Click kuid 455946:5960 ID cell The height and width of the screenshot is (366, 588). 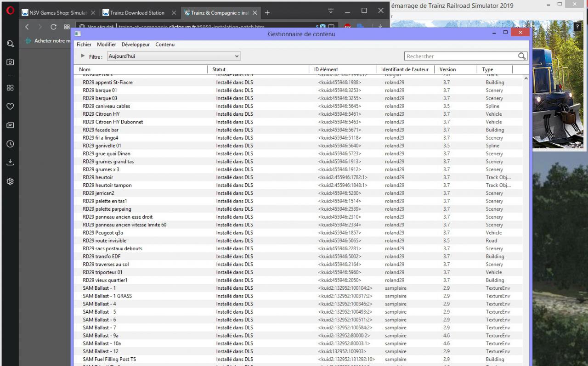coord(339,272)
